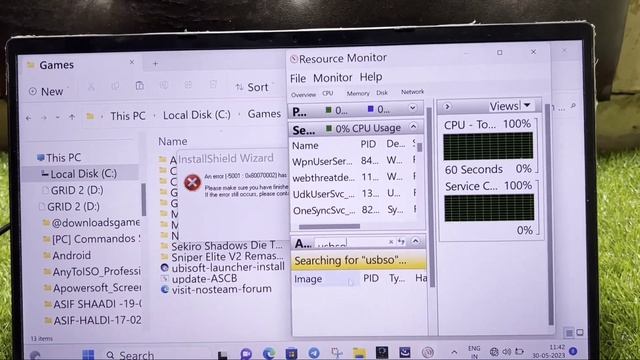Add a new File Explorer tab
The height and width of the screenshot is (360, 640).
pos(156,64)
